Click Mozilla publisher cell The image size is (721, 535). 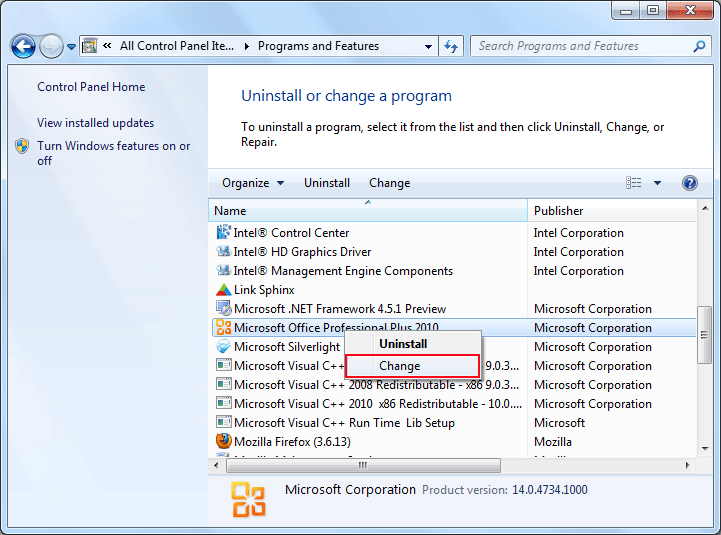click(553, 442)
